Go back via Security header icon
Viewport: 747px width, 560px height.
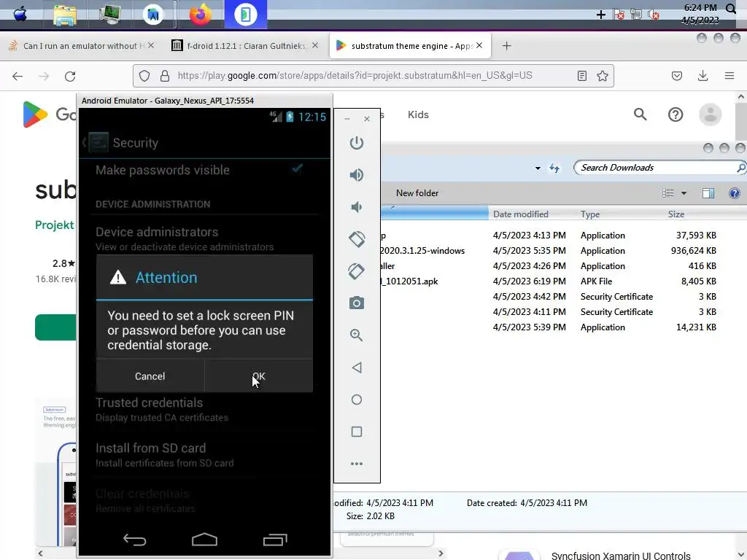click(x=96, y=142)
